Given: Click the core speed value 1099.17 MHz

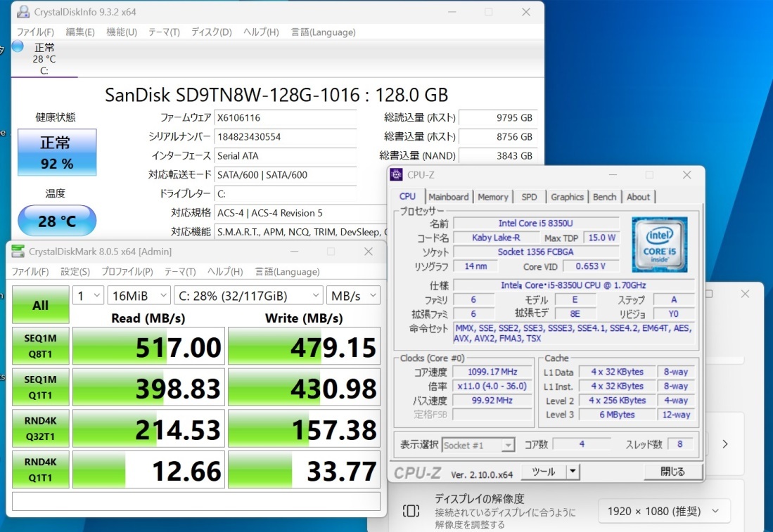Looking at the screenshot, I should click(x=492, y=372).
